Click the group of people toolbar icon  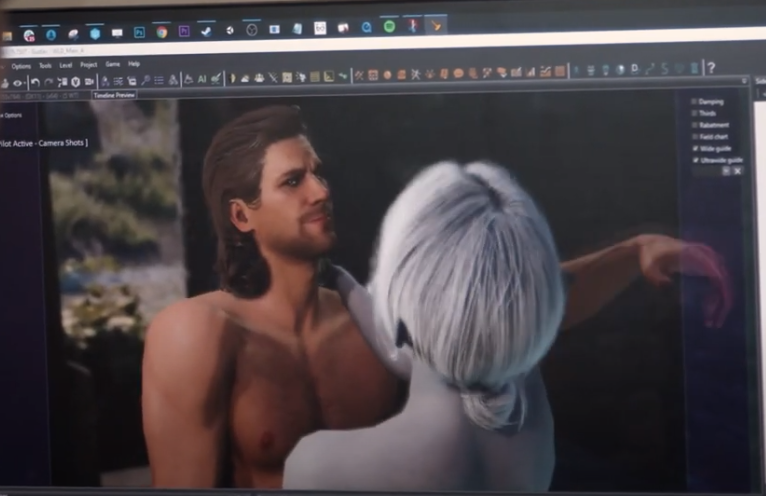pos(259,78)
